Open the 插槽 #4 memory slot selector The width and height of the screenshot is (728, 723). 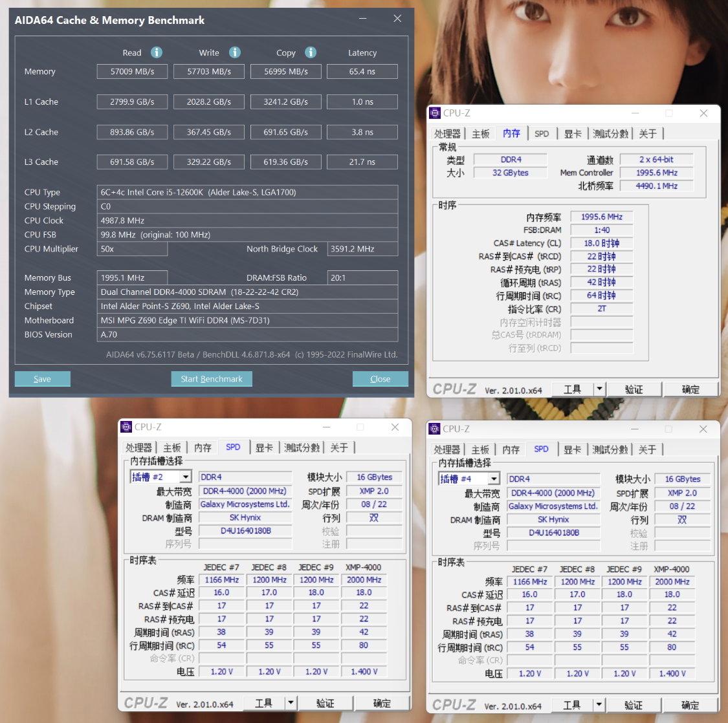tap(493, 479)
